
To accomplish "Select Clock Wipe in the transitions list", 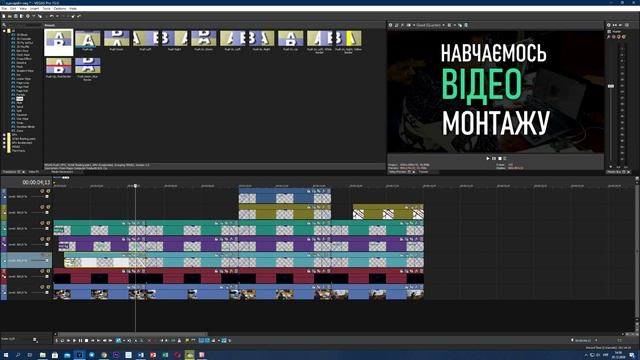I will click(23, 55).
